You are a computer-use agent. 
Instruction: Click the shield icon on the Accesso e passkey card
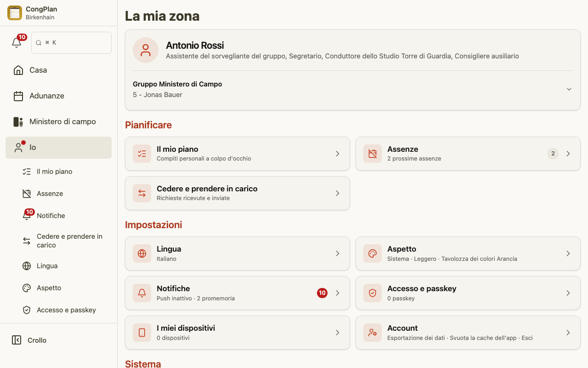(x=373, y=293)
